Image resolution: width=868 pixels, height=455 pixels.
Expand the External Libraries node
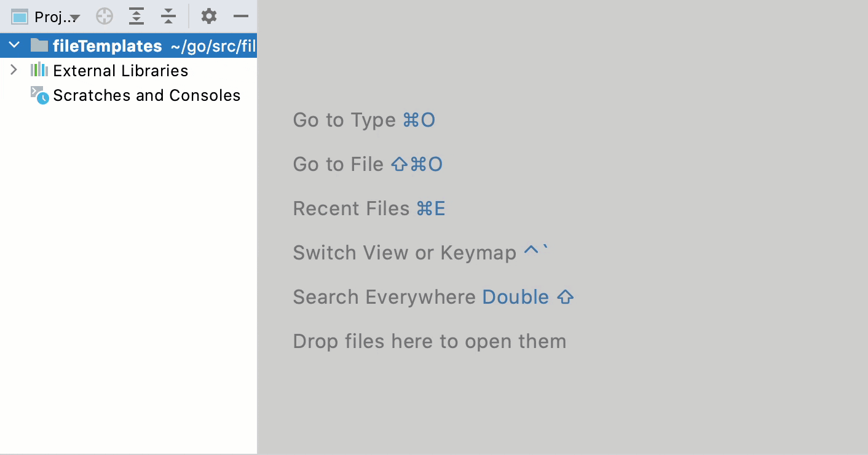[x=14, y=70]
